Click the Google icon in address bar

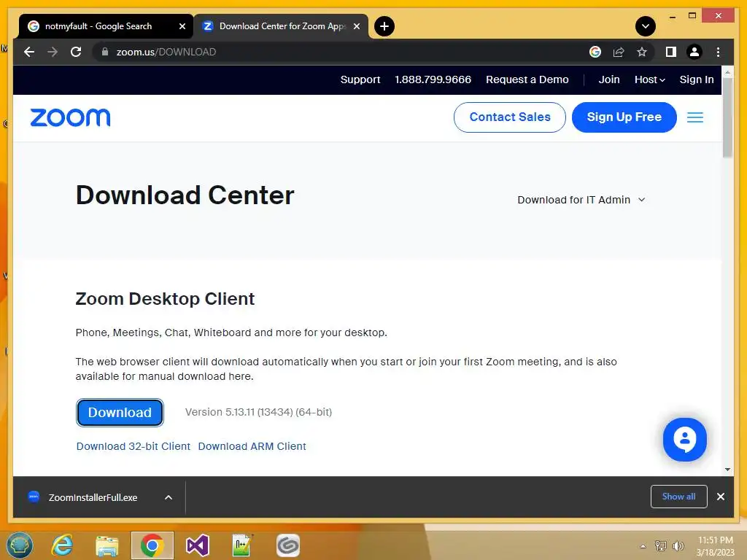(x=595, y=52)
